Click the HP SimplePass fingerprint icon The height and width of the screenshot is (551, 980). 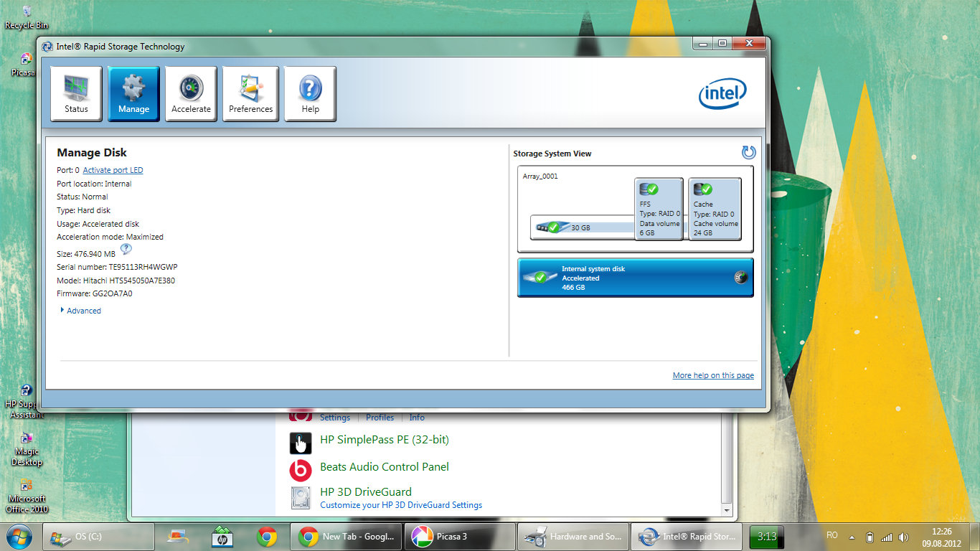301,443
